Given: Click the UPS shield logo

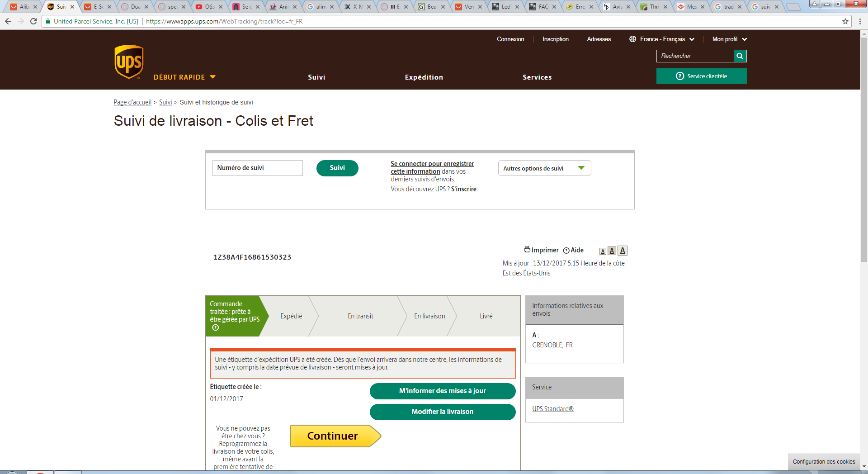Looking at the screenshot, I should [129, 62].
